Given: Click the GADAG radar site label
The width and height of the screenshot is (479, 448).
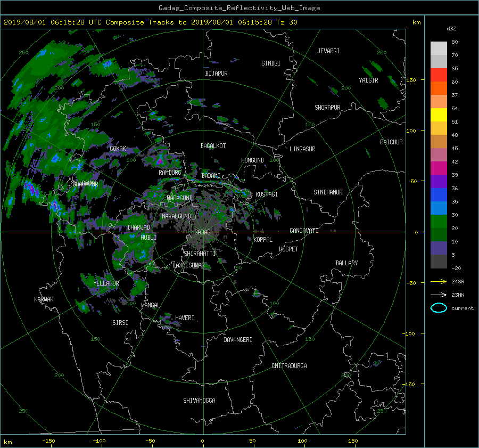Looking at the screenshot, I should [x=202, y=232].
